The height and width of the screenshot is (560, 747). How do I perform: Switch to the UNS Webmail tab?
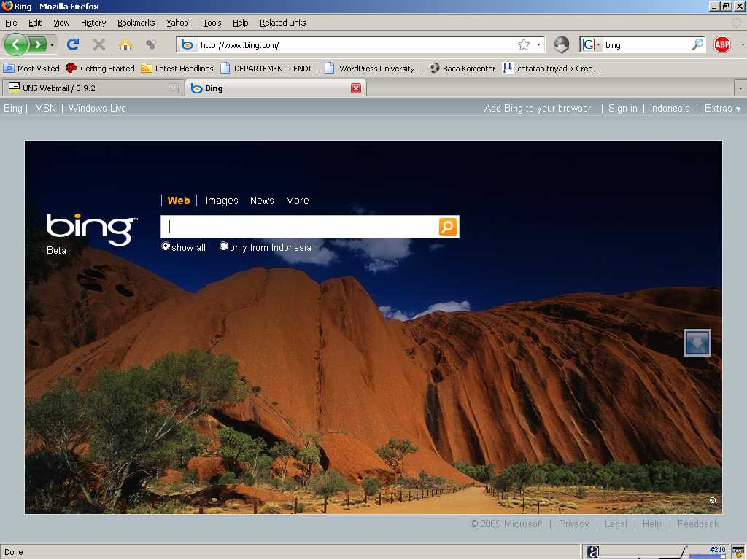coord(93,88)
